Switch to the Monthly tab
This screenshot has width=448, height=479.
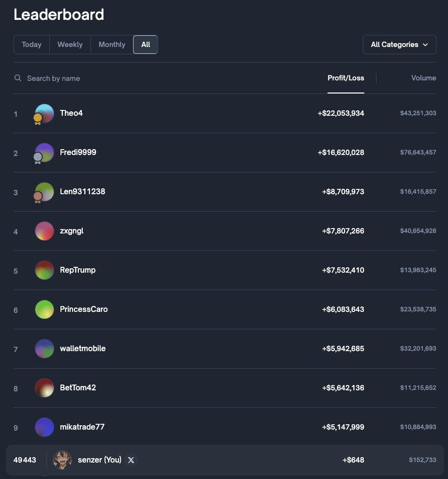(112, 45)
